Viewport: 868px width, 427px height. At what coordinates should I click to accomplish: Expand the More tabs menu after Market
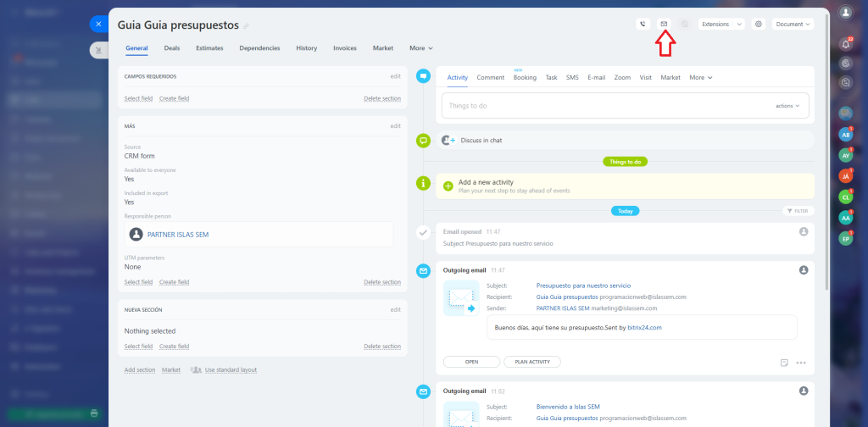point(420,48)
